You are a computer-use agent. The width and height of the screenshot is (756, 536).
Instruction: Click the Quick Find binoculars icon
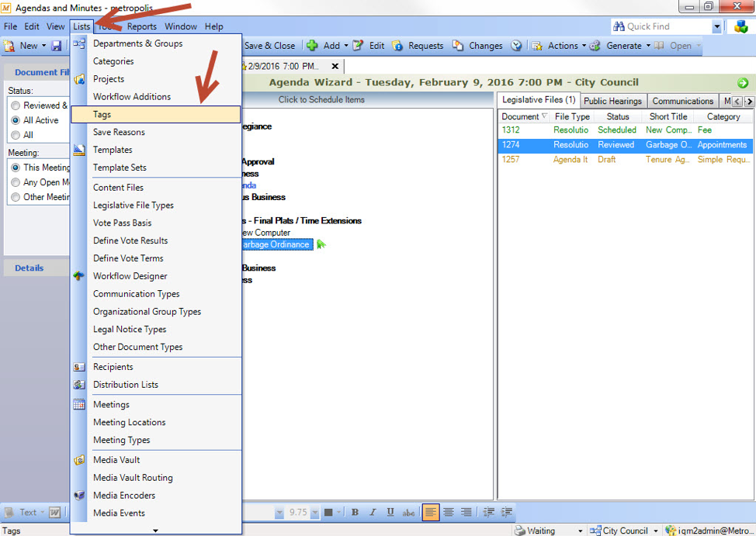(619, 26)
